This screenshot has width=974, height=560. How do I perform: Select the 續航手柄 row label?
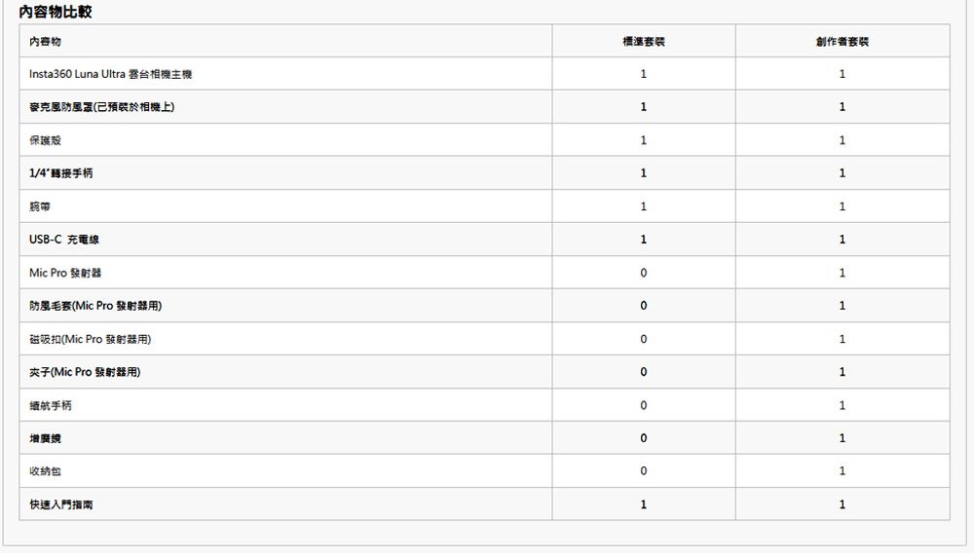coord(51,405)
